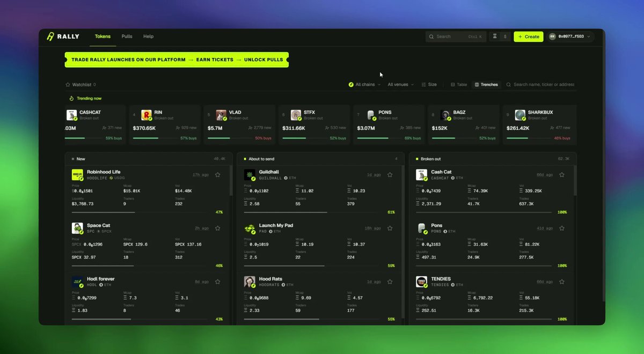The image size is (644, 354).
Task: Click the Rally logo icon
Action: [x=51, y=36]
